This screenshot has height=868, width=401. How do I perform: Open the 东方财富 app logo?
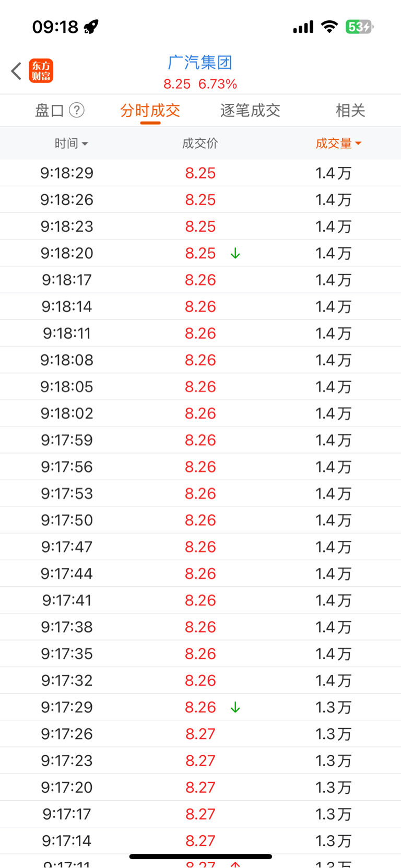[x=41, y=71]
